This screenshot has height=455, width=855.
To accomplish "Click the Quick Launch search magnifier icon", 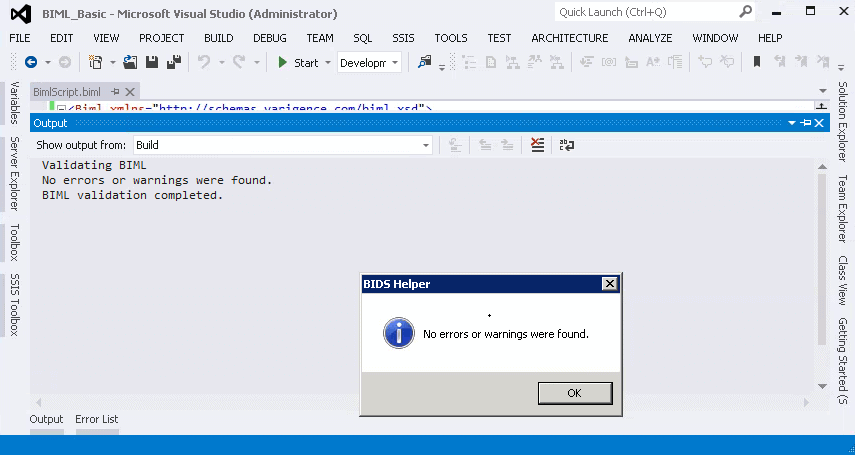I will coord(745,11).
